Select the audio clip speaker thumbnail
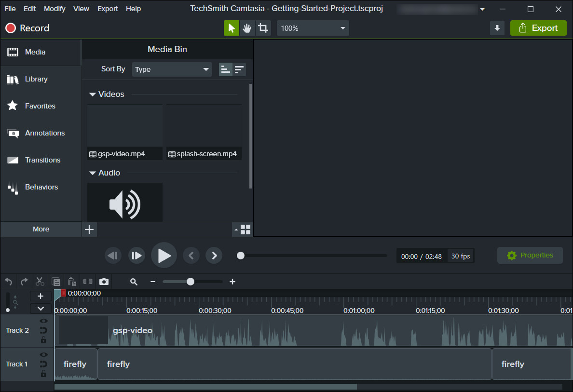The image size is (573, 392). click(x=125, y=203)
